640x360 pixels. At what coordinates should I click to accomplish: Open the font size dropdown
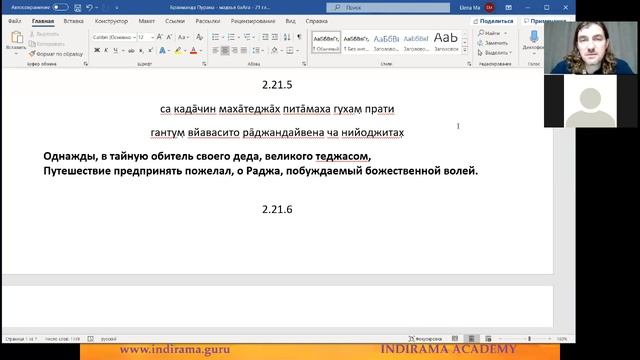click(152, 37)
